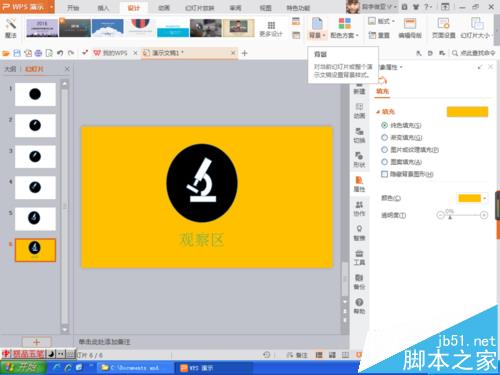Select the gradient fill radio option

(x=384, y=137)
